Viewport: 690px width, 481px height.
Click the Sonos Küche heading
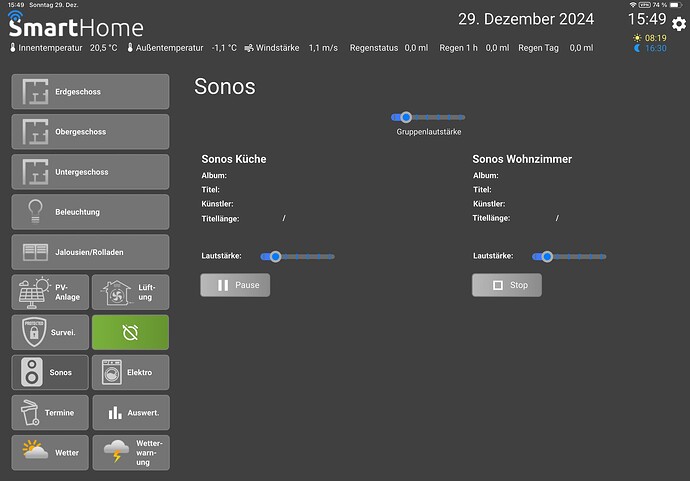pos(234,159)
